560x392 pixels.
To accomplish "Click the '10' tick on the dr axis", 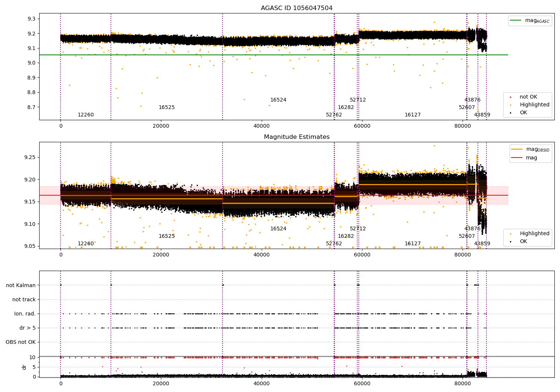I will (x=32, y=357).
